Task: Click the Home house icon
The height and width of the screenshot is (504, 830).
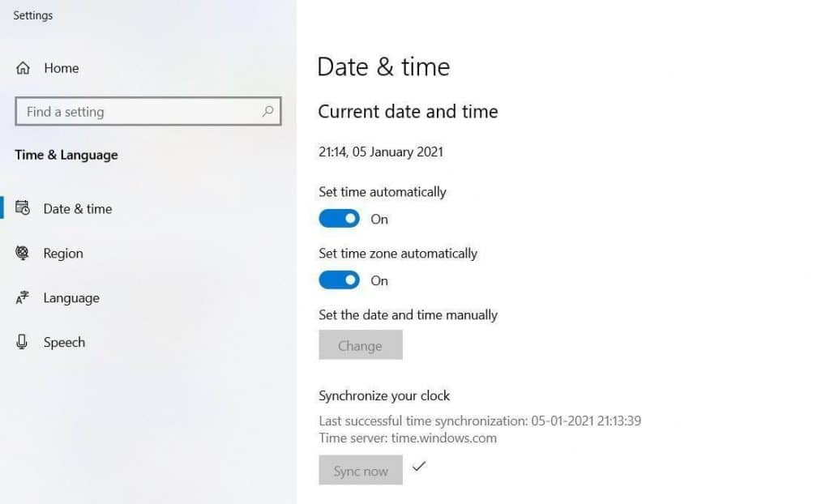Action: (24, 68)
